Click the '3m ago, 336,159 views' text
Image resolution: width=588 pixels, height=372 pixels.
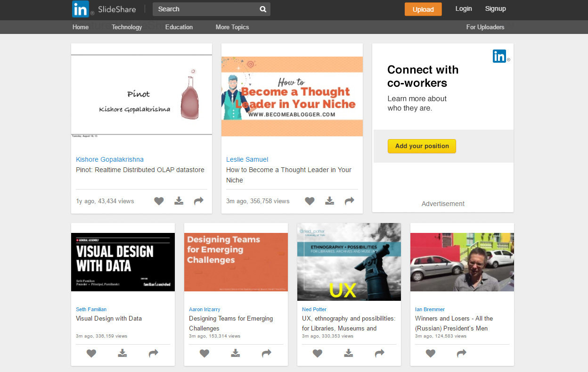(x=101, y=336)
